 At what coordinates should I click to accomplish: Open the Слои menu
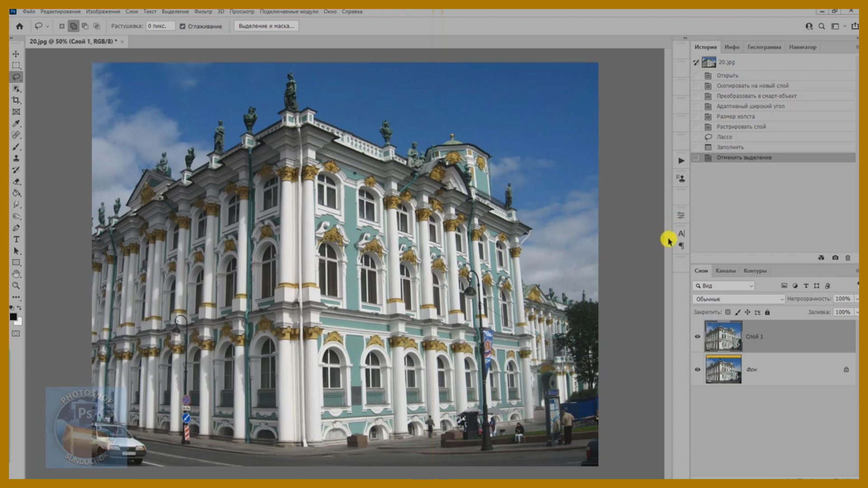pos(132,12)
